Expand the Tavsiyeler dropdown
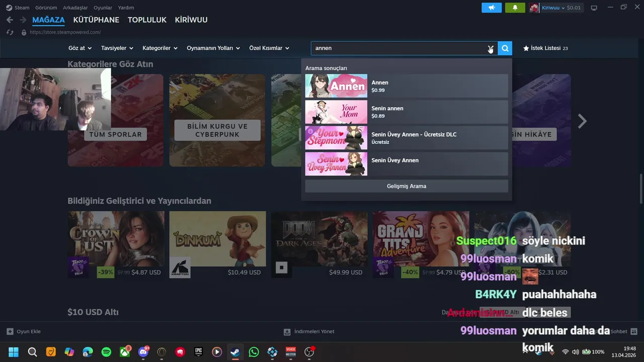Image resolution: width=644 pixels, height=362 pixels. 117,48
